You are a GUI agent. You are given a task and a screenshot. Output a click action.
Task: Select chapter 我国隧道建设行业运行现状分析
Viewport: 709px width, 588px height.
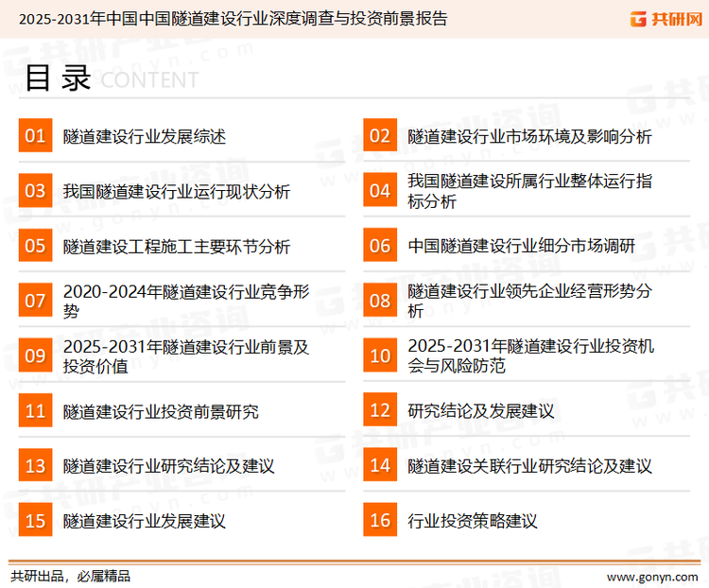click(177, 191)
